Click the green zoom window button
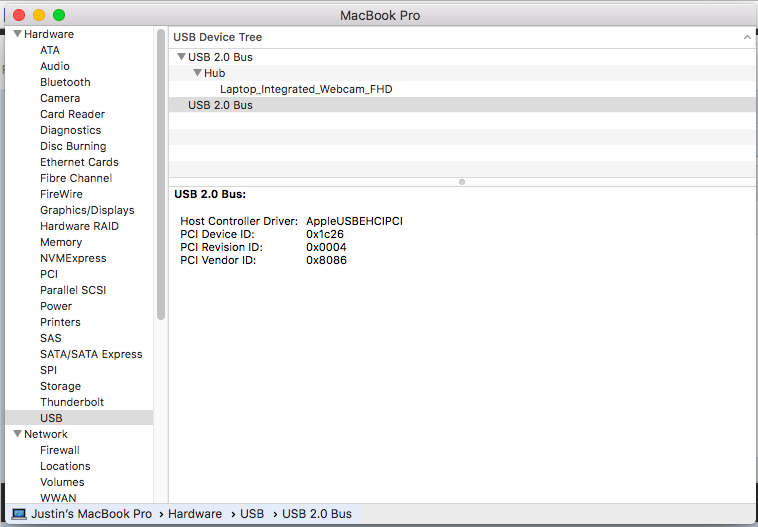 coord(59,15)
